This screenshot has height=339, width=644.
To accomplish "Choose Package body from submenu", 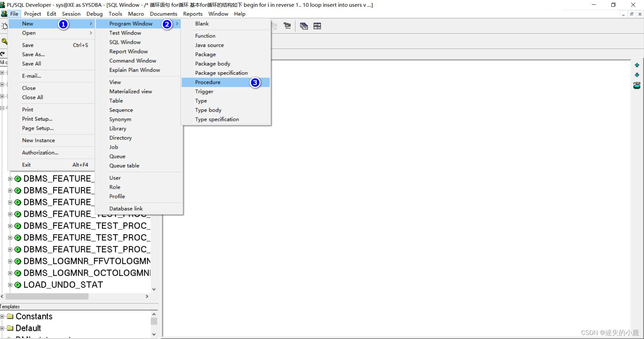I will [x=226, y=64].
